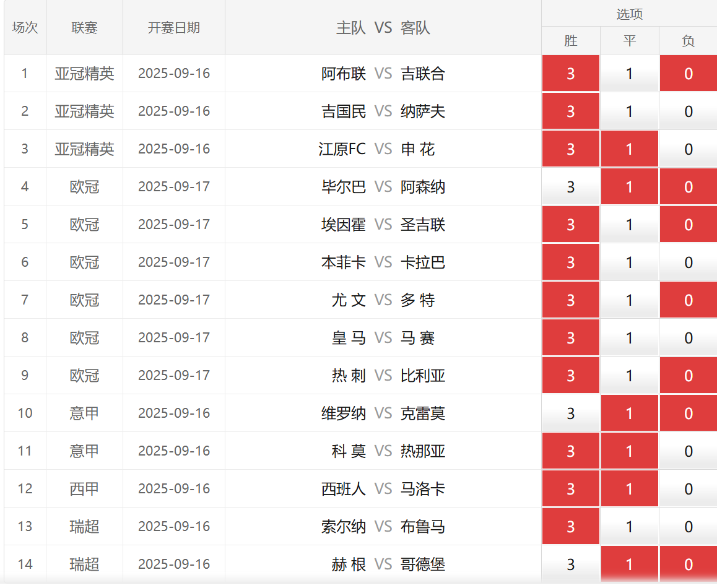Select draw 1 for 本菲卡 vs 卡拉巴

pos(629,262)
